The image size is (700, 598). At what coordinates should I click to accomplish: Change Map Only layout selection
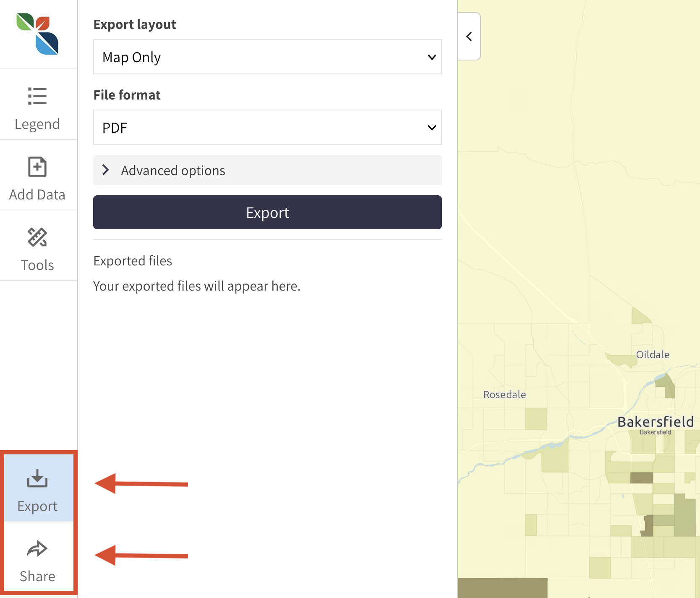click(267, 57)
